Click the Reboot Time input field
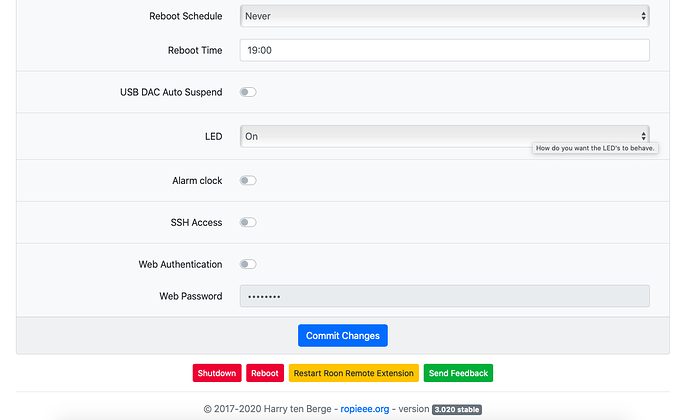Viewport: 690px width, 420px height. coord(444,50)
